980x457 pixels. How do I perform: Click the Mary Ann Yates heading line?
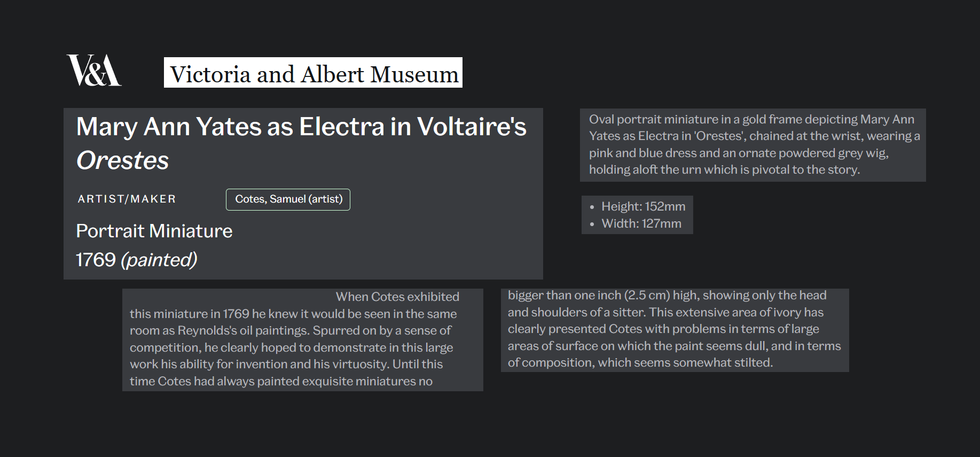(301, 127)
